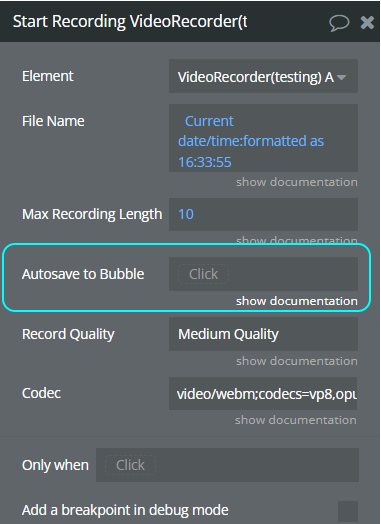
Task: Edit the Current date/time File Name expression
Action: tap(263, 138)
